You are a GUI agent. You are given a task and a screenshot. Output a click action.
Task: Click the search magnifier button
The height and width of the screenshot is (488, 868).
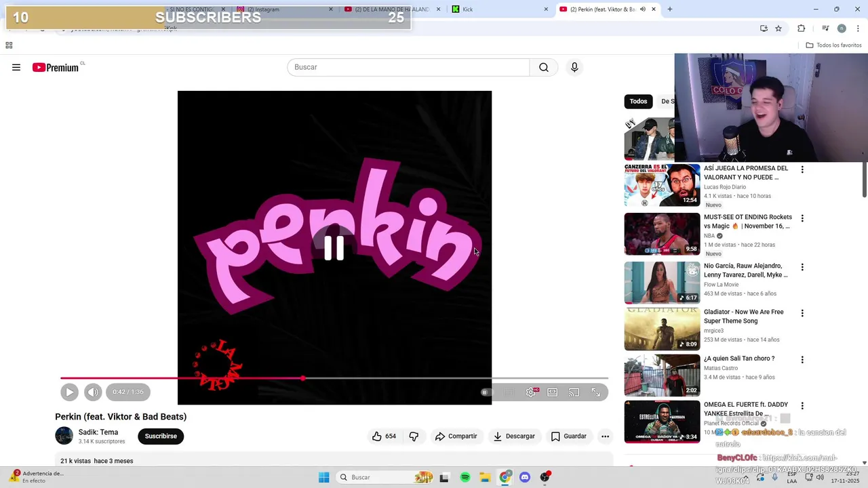(x=544, y=67)
